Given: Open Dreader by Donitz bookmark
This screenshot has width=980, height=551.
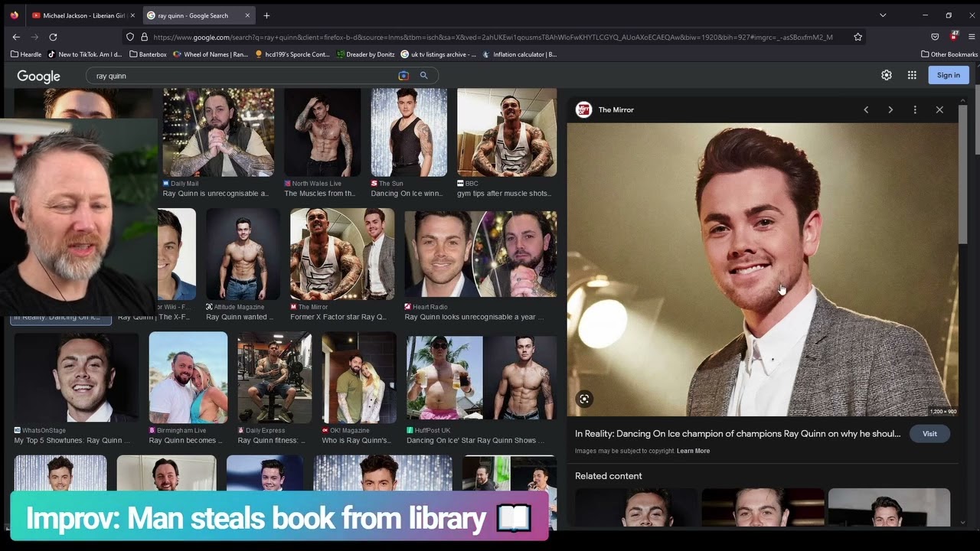Looking at the screenshot, I should (x=366, y=54).
